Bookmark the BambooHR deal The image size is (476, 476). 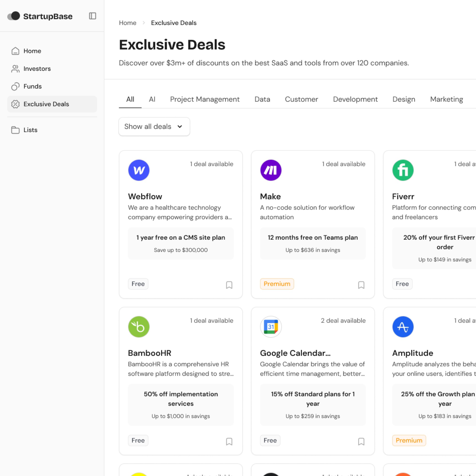[229, 441]
